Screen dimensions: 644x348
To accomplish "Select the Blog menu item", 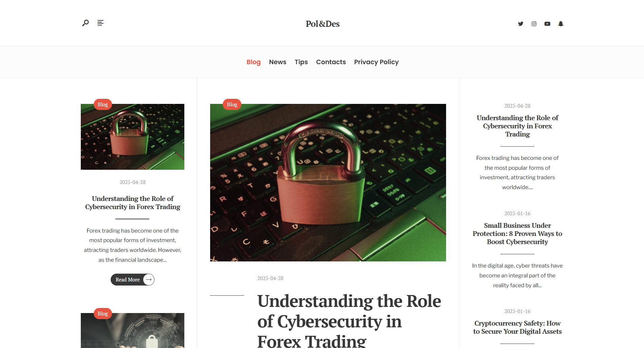I will pyautogui.click(x=254, y=62).
